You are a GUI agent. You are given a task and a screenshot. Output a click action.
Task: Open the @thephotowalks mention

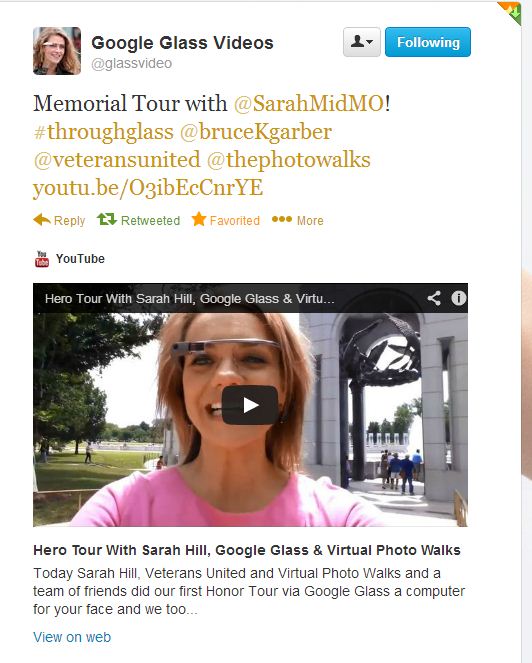coord(288,160)
